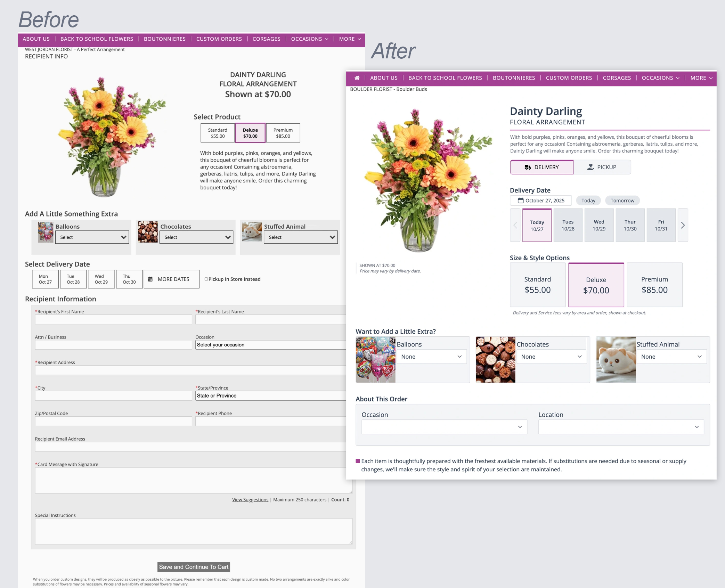Screen dimensions: 725x588
Task: Click the Stuffed Animal thumbnail in After panel
Action: point(616,359)
